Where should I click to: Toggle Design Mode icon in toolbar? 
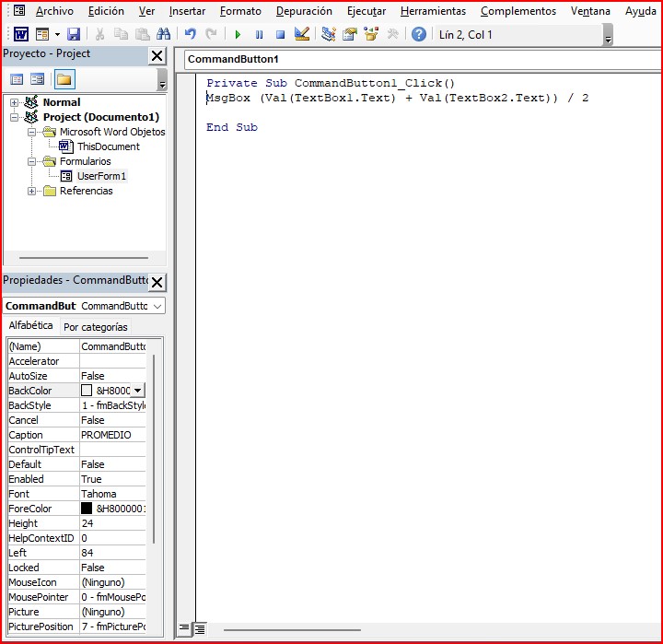301,35
